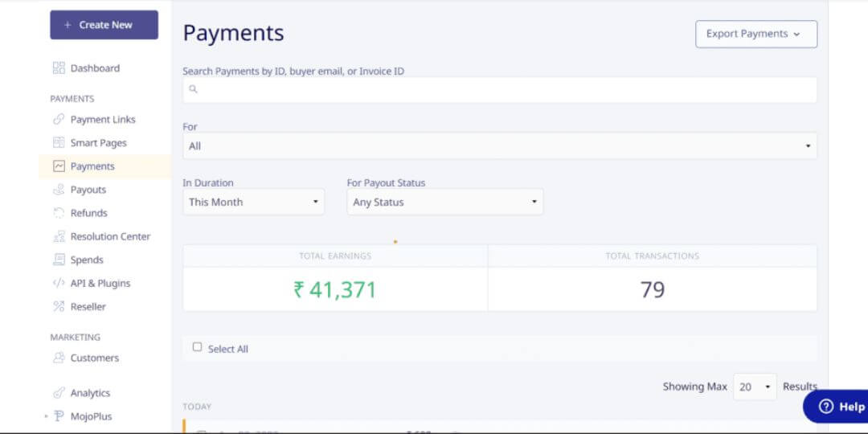Tick the Select All checkbox
This screenshot has height=434, width=868.
[x=198, y=347]
